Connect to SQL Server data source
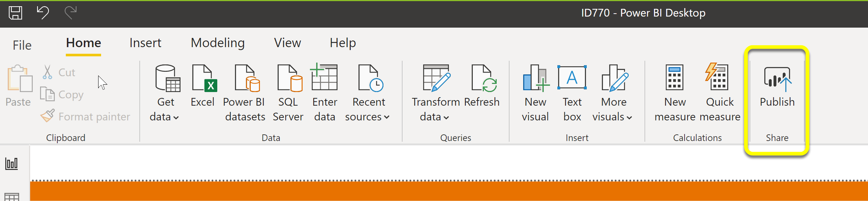 tap(290, 78)
